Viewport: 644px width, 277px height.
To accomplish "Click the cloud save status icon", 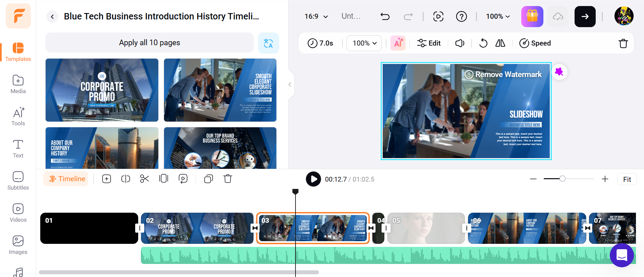I will (558, 16).
